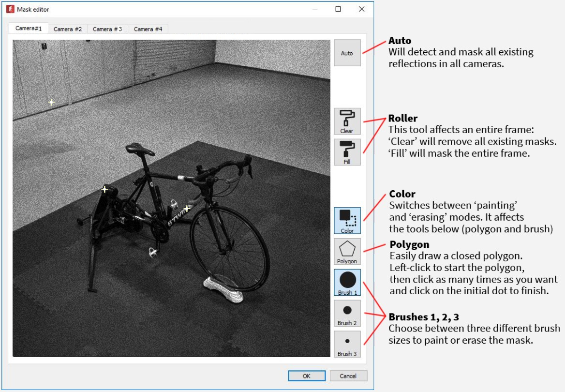Open the Camera #2 tab
The image size is (565, 392).
point(67,29)
